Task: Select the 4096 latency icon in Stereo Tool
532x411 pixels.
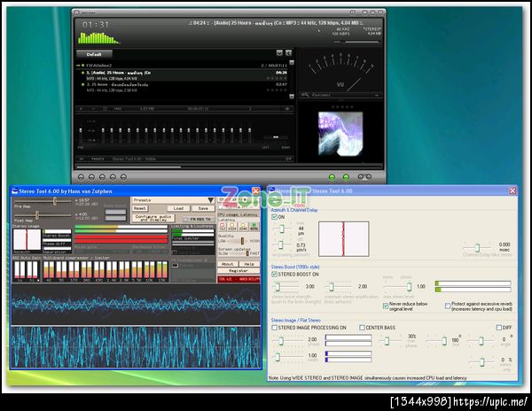Action: pyautogui.click(x=254, y=227)
